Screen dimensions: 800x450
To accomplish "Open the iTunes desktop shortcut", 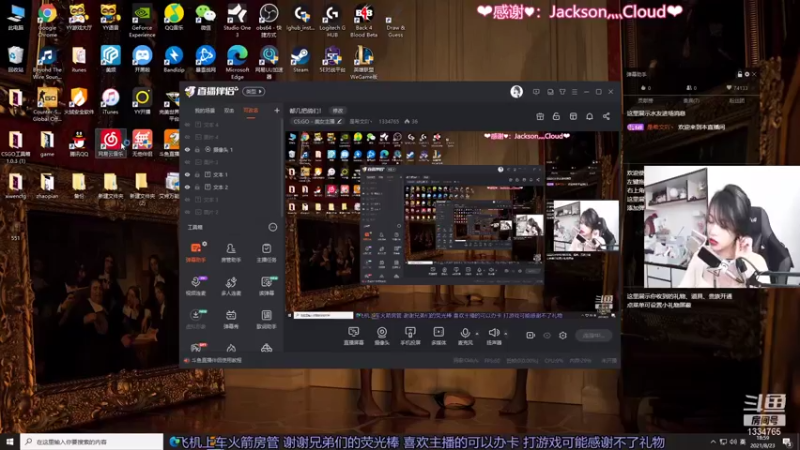I will tap(110, 101).
